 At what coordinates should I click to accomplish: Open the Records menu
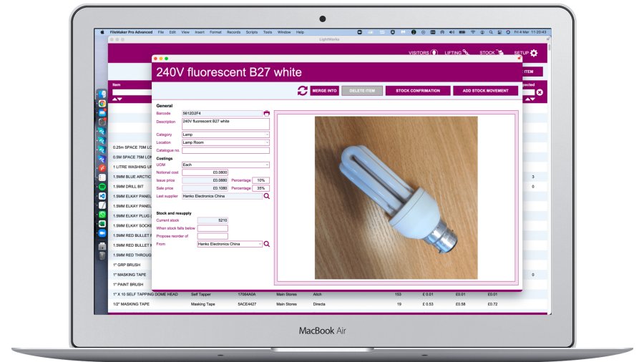coord(233,32)
